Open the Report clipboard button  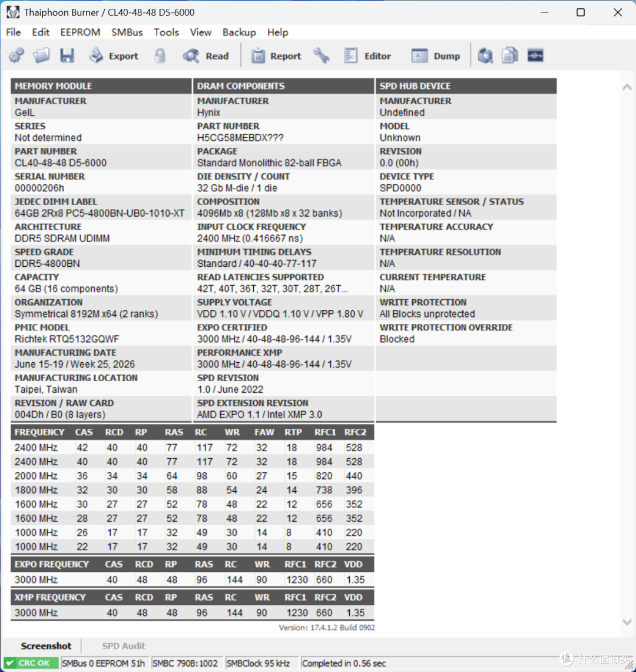point(276,56)
